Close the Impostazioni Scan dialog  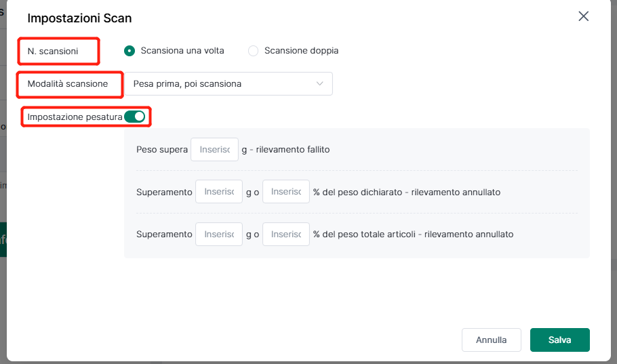[583, 16]
